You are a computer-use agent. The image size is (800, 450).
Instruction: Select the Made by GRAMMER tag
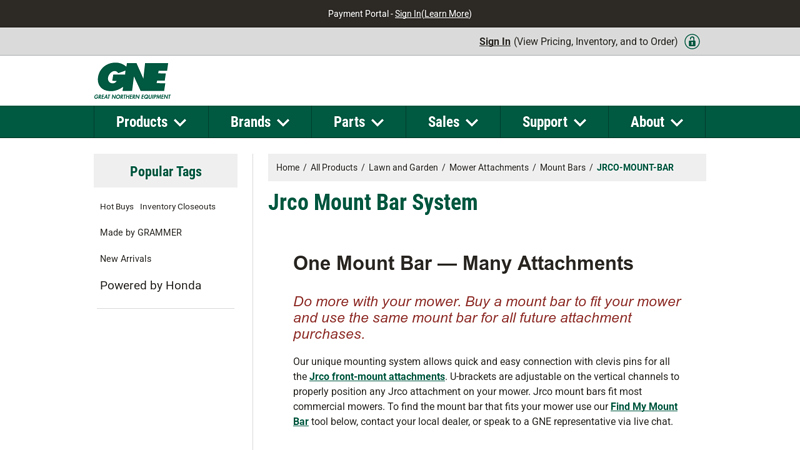click(141, 233)
